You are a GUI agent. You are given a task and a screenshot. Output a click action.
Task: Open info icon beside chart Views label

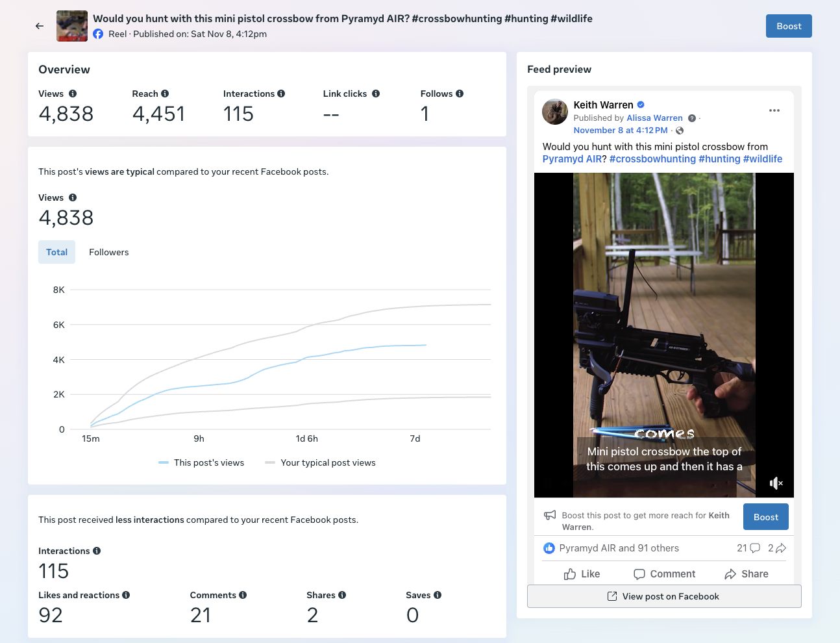pyautogui.click(x=73, y=197)
